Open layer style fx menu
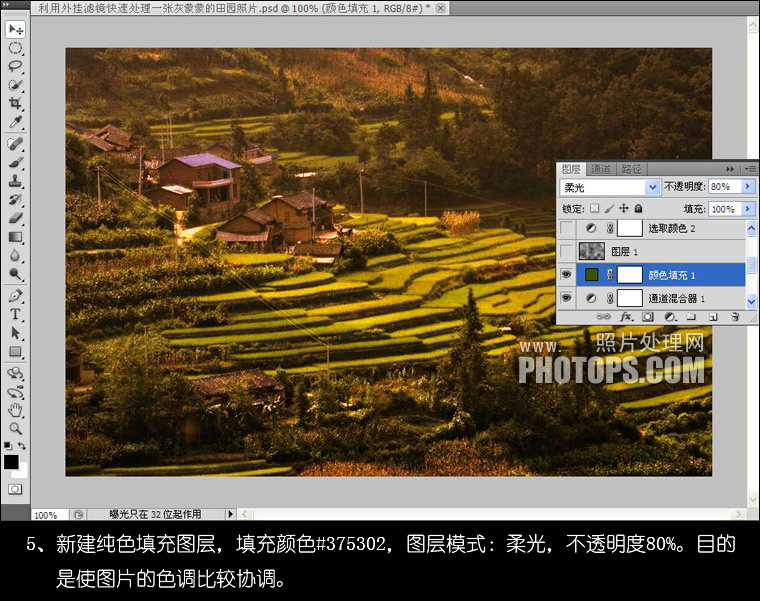 [626, 316]
